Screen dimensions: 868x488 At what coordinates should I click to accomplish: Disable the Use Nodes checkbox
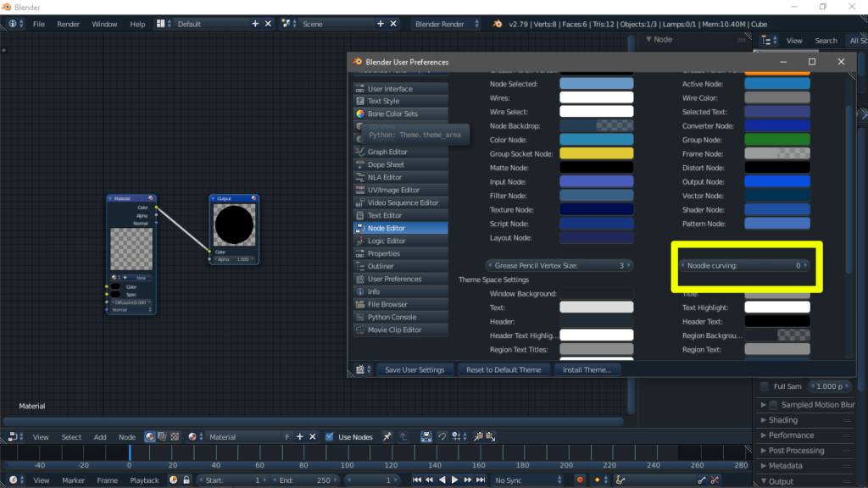click(330, 437)
